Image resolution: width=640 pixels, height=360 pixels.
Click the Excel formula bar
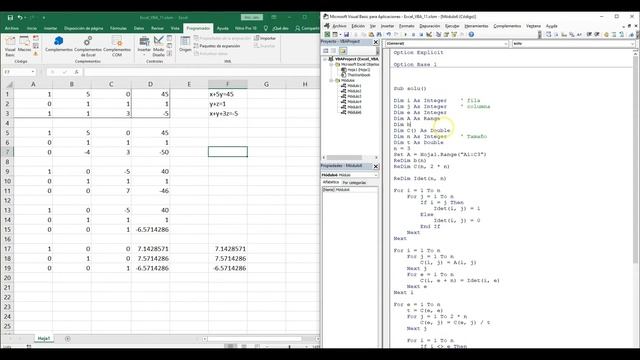coord(202,72)
